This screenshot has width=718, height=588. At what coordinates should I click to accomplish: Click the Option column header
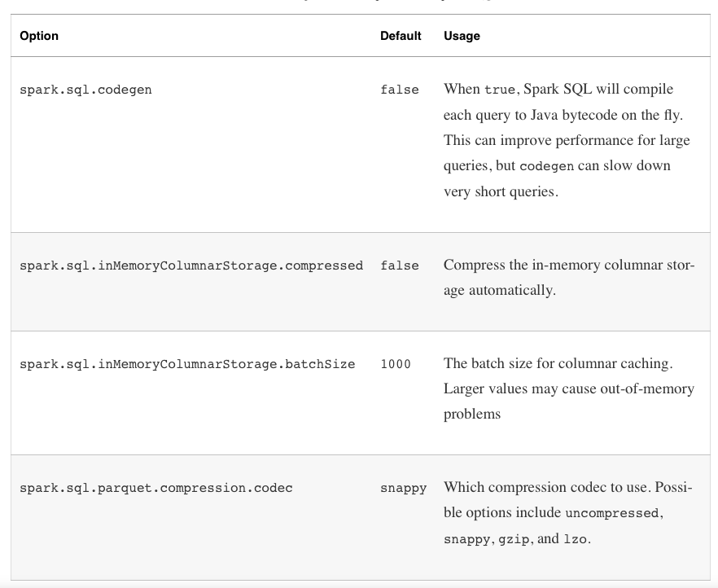39,36
